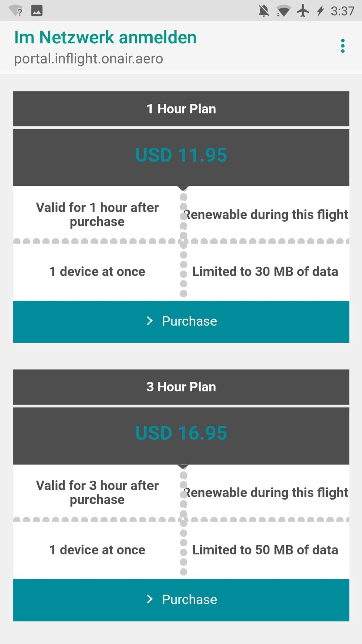The height and width of the screenshot is (644, 362).
Task: Tap the USD 16.95 price
Action: pos(181,433)
